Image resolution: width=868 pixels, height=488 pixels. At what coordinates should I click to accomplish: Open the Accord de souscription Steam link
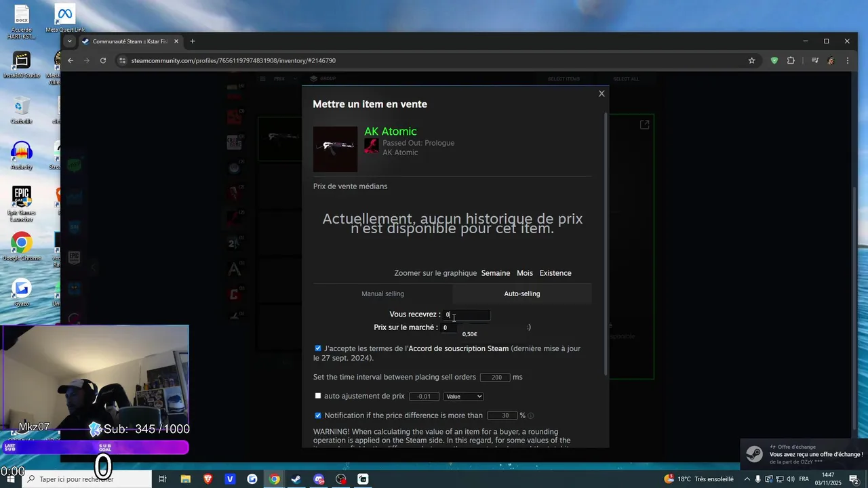tap(458, 348)
